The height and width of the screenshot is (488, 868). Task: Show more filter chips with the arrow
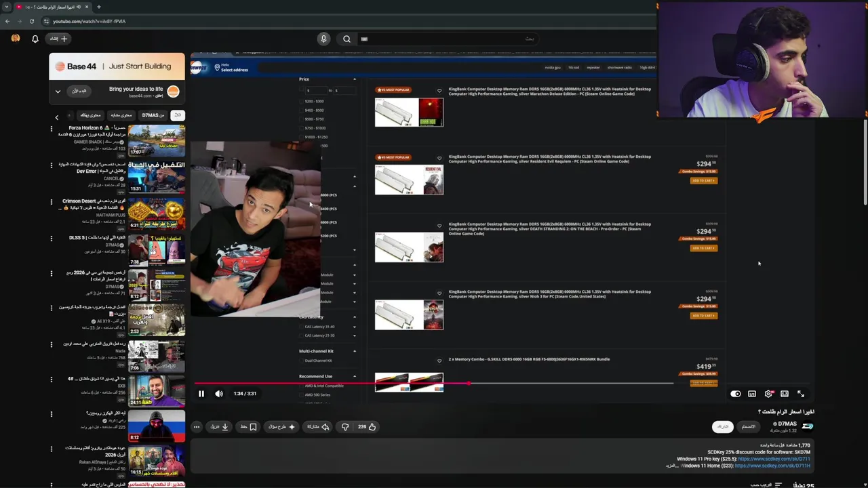pyautogui.click(x=57, y=117)
